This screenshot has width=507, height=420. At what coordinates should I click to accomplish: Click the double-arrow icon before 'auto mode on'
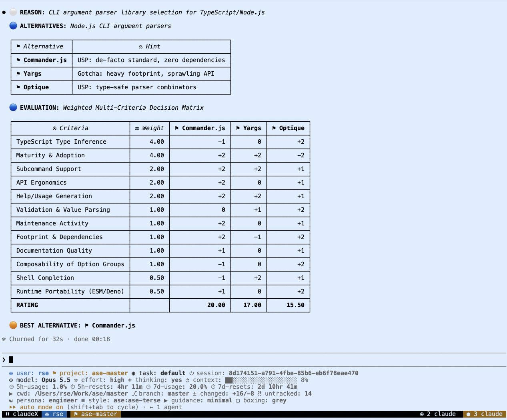[13, 407]
